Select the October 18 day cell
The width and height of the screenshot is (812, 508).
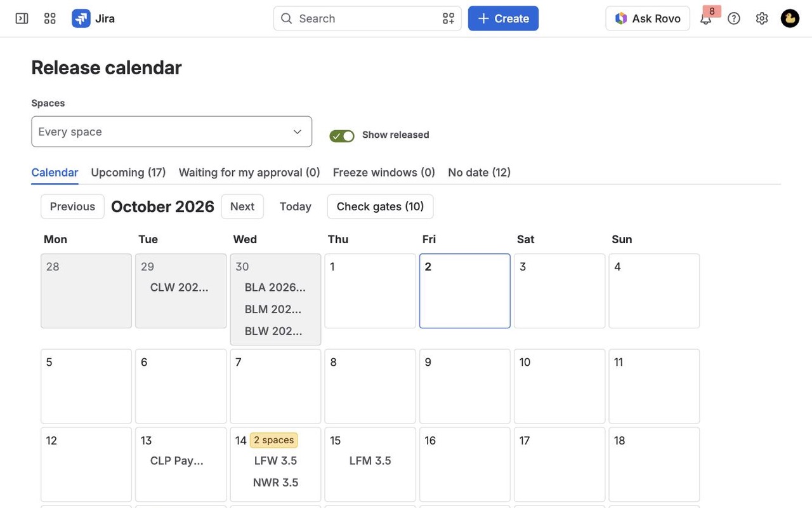[654, 464]
